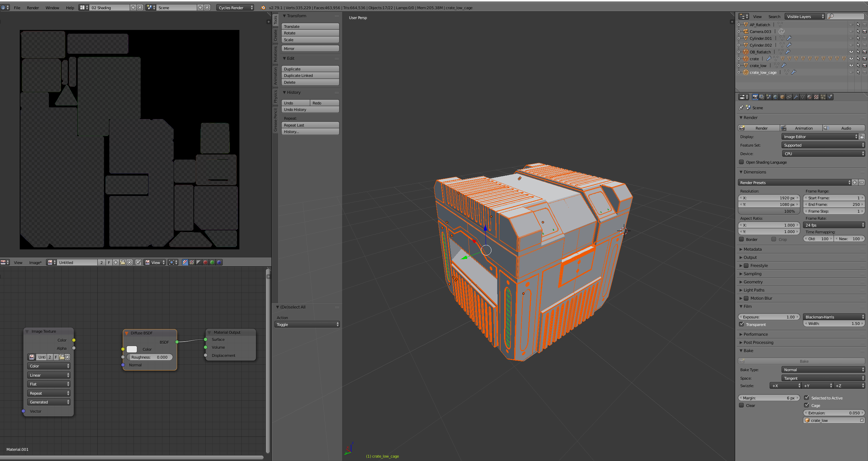Switch to the Create tool shelf tab
Screen dimensions: 868x461
point(275,35)
